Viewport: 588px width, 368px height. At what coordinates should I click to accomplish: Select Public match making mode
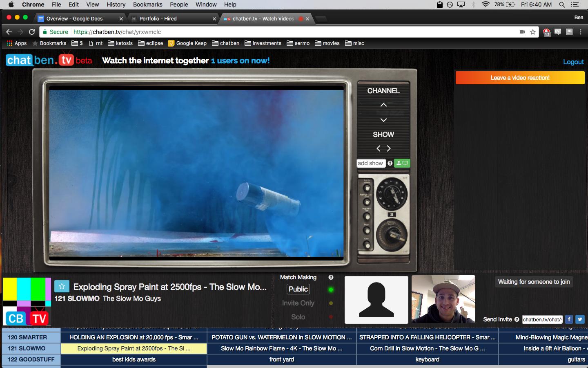coord(298,289)
